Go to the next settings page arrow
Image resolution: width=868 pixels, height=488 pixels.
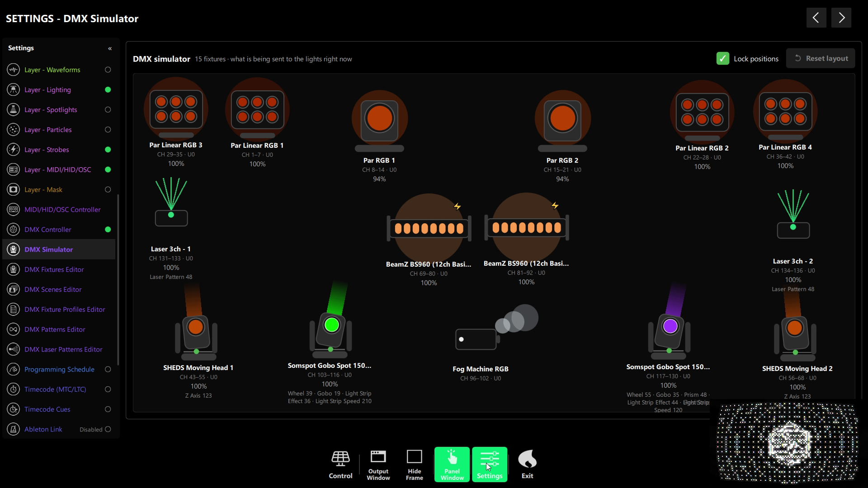coord(841,18)
